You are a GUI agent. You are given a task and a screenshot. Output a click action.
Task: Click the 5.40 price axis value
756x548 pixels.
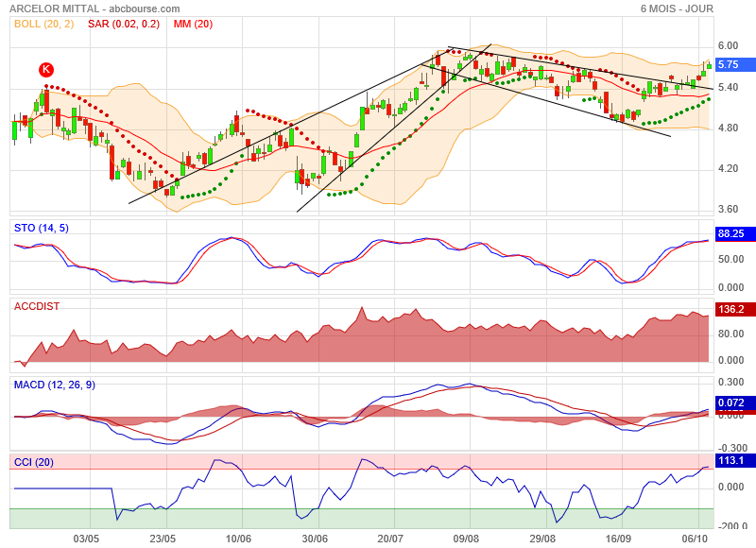click(x=728, y=87)
